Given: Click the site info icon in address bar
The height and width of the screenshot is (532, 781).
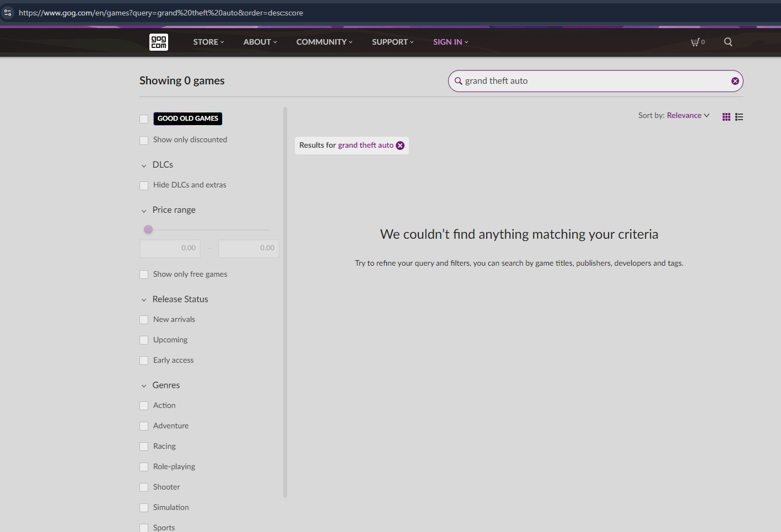Looking at the screenshot, I should coord(8,12).
